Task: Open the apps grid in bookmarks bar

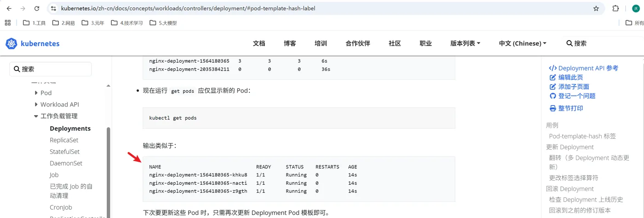Action: click(x=7, y=23)
